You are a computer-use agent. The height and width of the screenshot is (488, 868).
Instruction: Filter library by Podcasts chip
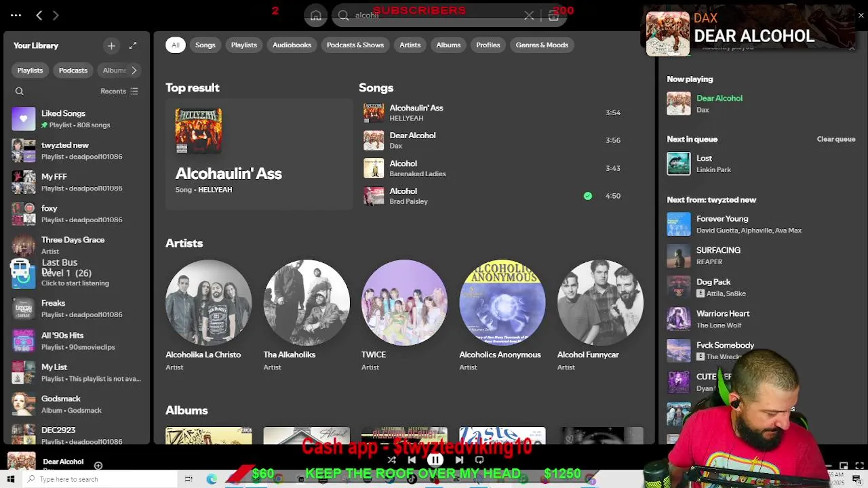coord(73,70)
